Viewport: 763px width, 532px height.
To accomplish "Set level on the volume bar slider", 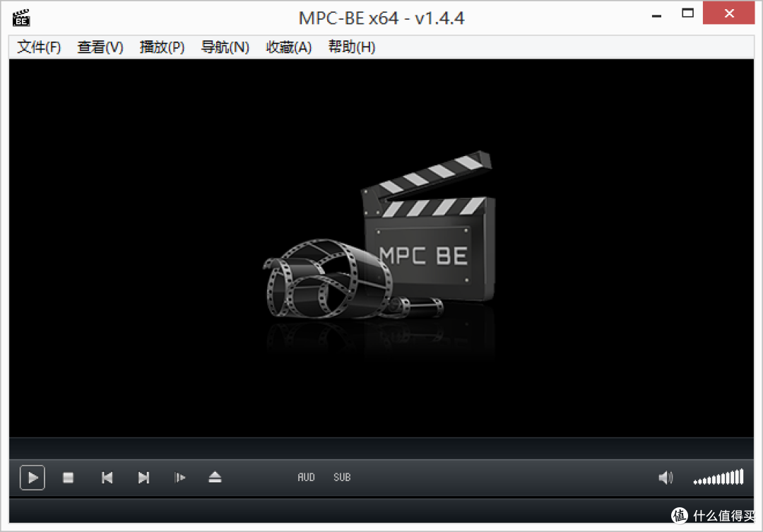I will (718, 477).
